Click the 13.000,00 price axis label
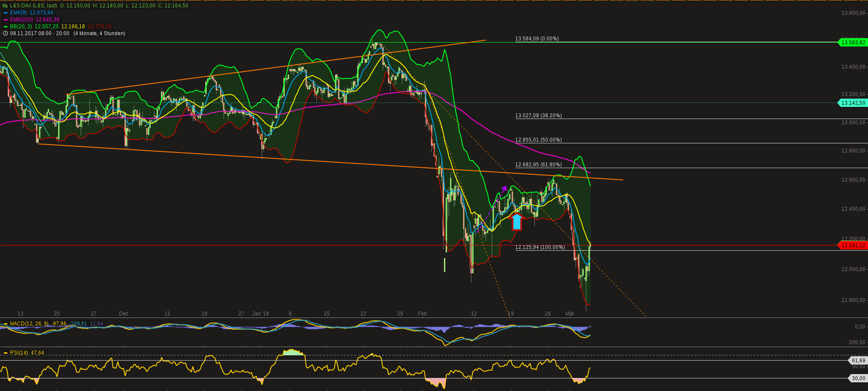 tap(853, 123)
